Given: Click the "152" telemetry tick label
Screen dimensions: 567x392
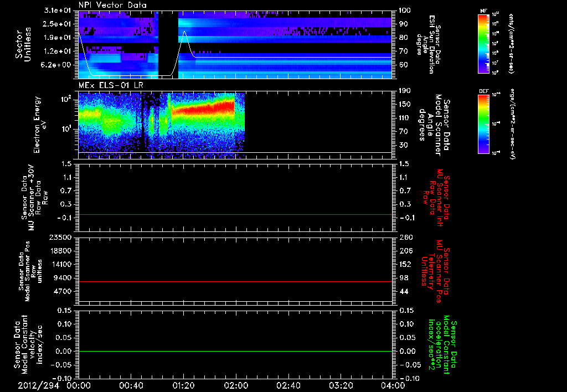Looking at the screenshot, I should (405, 264).
